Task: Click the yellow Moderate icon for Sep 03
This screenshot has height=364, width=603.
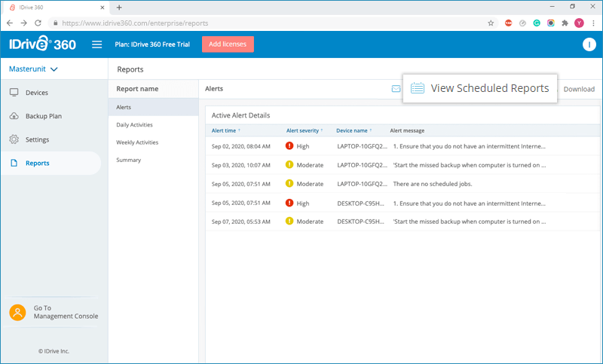Action: pos(289,164)
